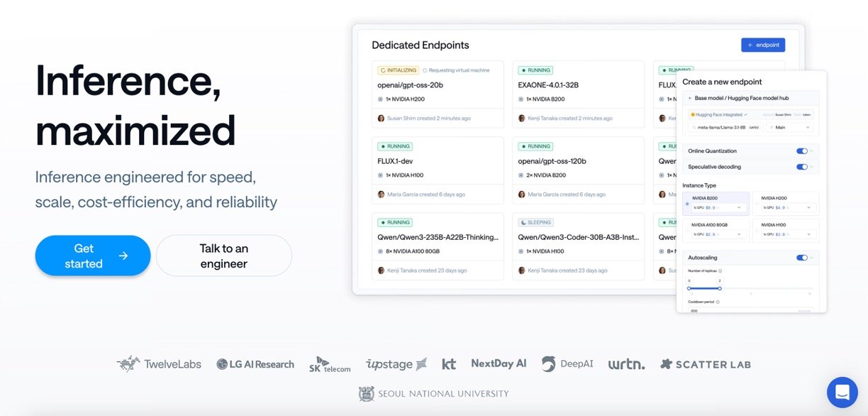Click Talk to an engineer button
Image resolution: width=868 pixels, height=416 pixels.
pos(223,256)
